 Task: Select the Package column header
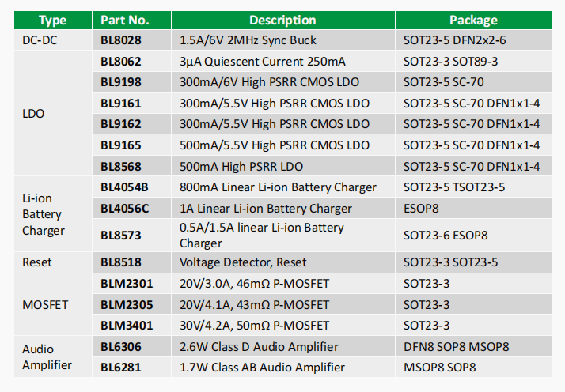(x=474, y=21)
